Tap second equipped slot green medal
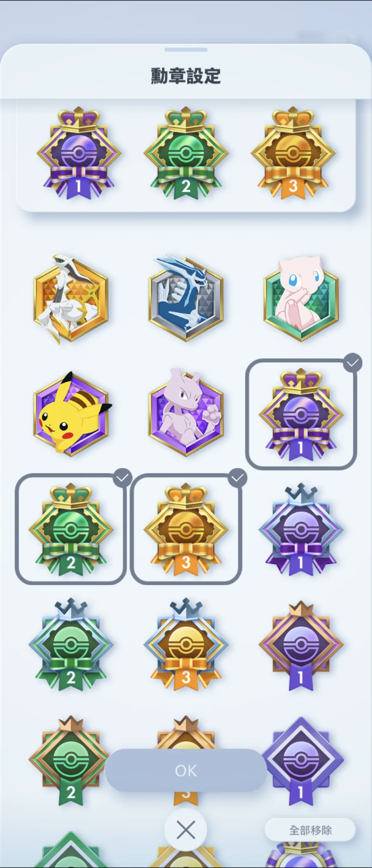 [186, 154]
